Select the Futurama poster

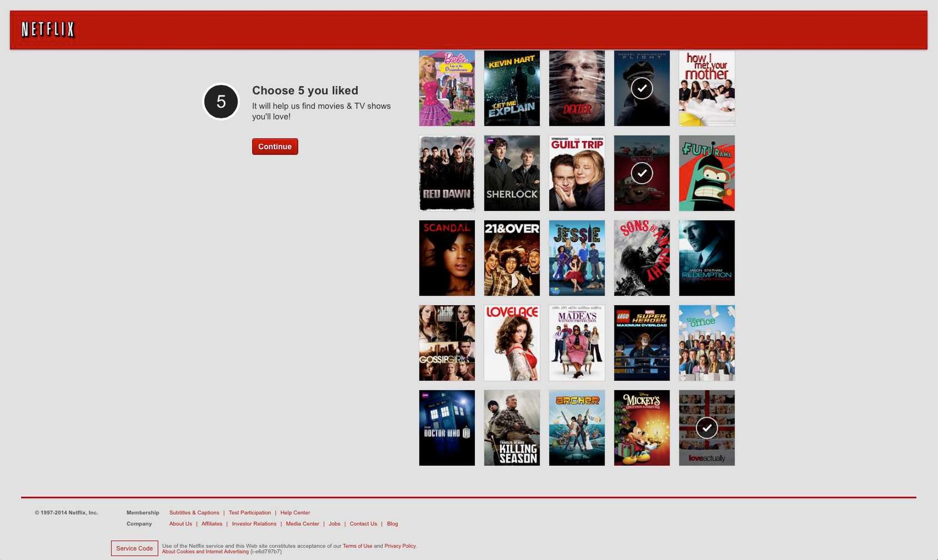(707, 173)
